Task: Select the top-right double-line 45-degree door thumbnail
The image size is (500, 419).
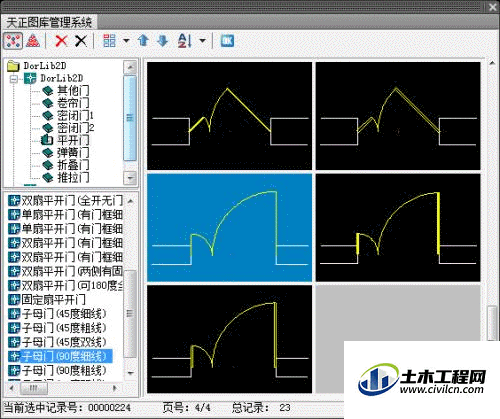Action: (x=398, y=116)
